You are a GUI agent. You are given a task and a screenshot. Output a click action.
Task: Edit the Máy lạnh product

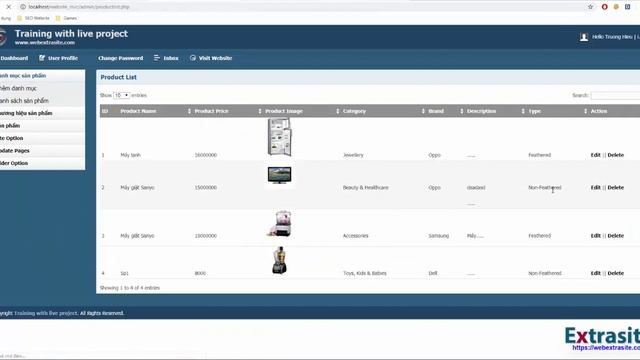(x=596, y=155)
